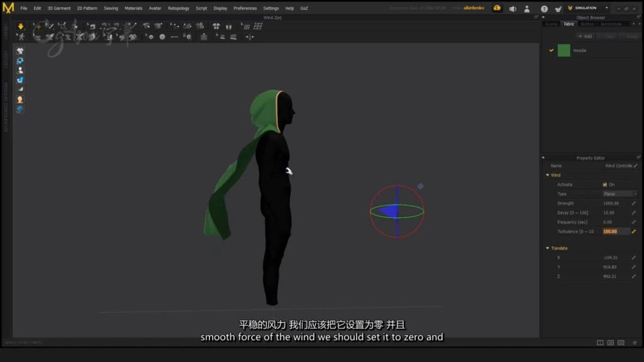Open the Preferences menu item
Image resolution: width=644 pixels, height=362 pixels.
pos(245,8)
